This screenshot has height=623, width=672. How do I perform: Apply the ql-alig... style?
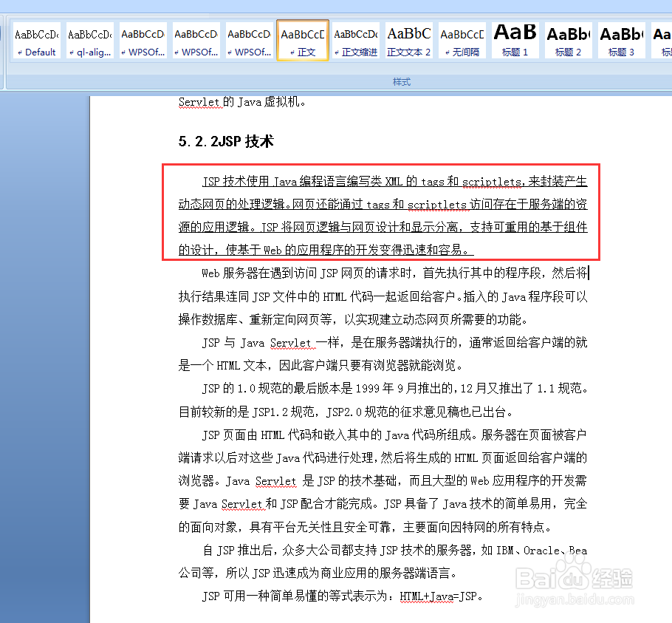click(x=89, y=40)
